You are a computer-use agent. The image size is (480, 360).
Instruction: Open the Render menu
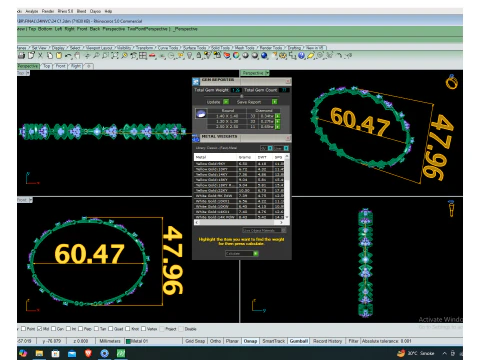(48, 11)
